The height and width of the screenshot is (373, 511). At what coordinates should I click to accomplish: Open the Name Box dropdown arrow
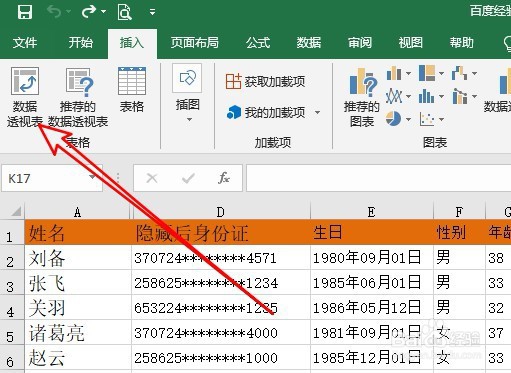click(x=92, y=177)
